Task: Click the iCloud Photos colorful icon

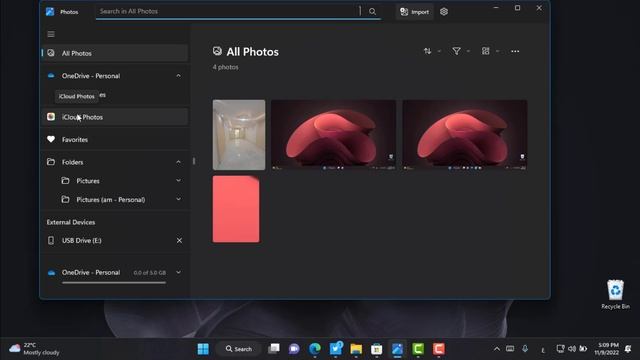Action: pos(51,117)
